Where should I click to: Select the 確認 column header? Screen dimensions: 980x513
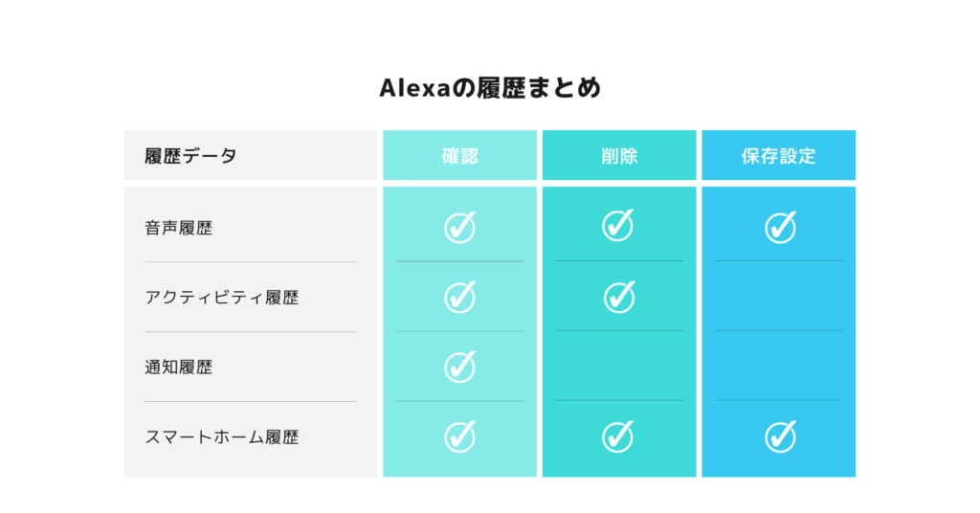[x=460, y=155]
